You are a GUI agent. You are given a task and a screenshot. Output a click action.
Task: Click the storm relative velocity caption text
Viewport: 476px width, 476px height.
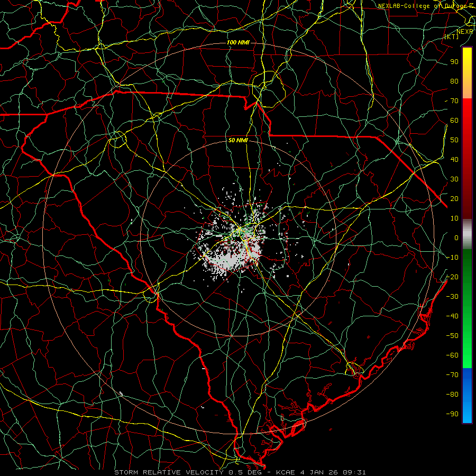(240, 472)
